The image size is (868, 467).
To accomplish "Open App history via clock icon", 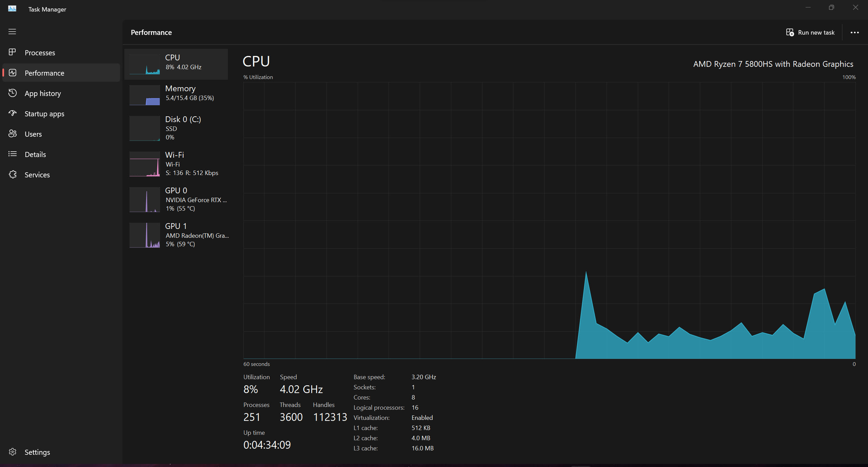I will (x=13, y=93).
